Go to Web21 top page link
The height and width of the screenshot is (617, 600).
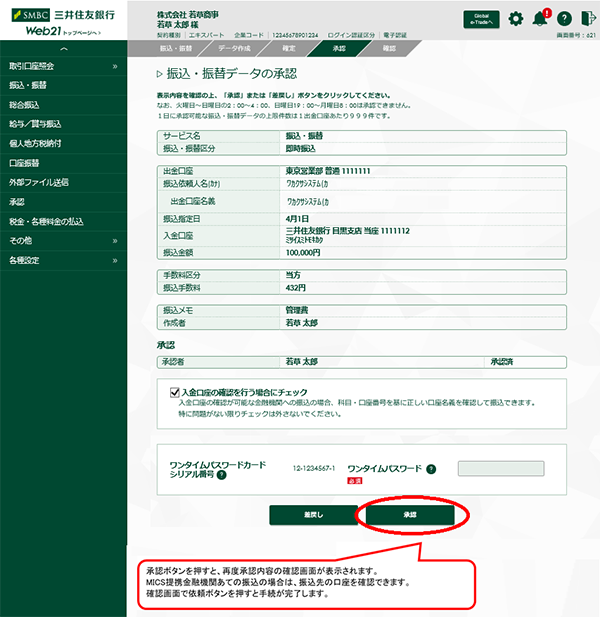pyautogui.click(x=63, y=31)
